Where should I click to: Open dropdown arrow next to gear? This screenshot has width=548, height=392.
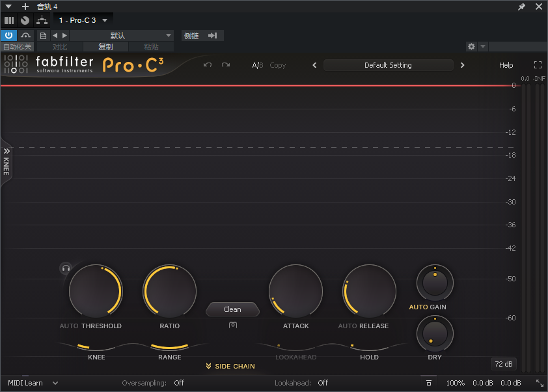pos(483,46)
